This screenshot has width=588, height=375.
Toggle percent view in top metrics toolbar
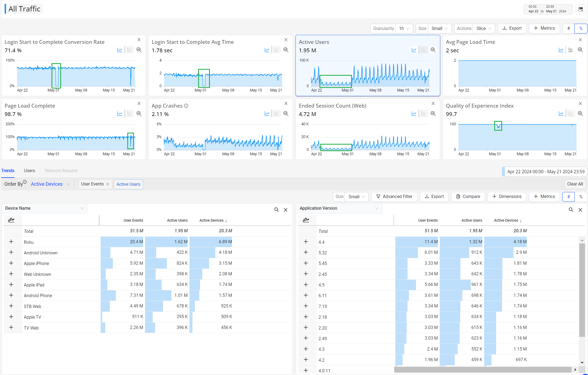[581, 28]
